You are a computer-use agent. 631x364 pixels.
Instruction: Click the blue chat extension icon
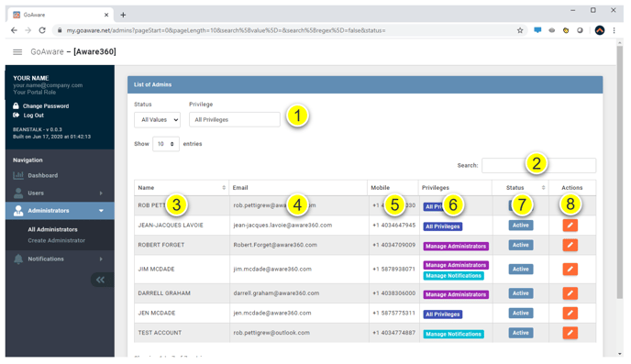537,30
